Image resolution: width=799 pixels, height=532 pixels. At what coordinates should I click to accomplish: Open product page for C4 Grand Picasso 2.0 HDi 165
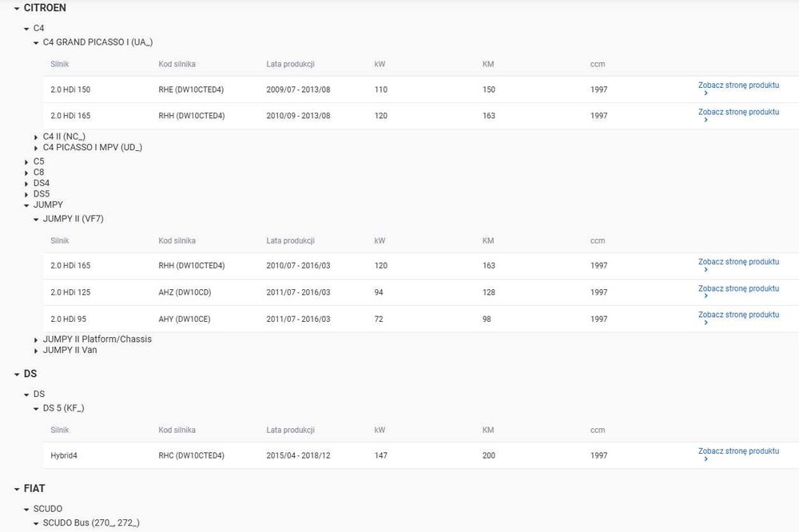pos(738,115)
